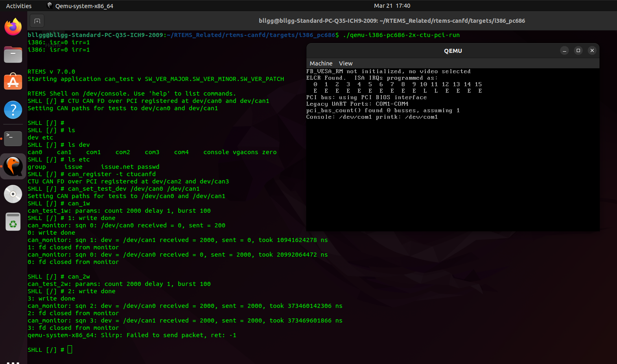Open the Files manager in dock

point(13,54)
